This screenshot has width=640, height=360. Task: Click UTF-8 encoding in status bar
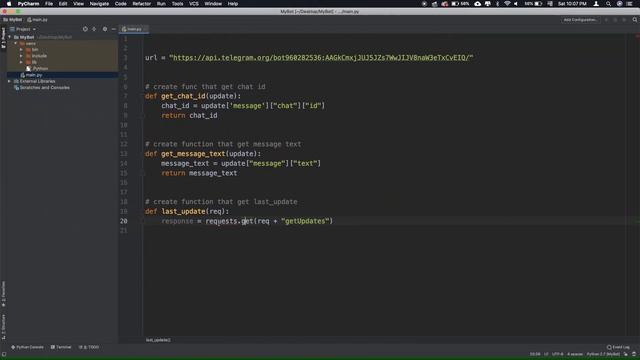(x=558, y=354)
